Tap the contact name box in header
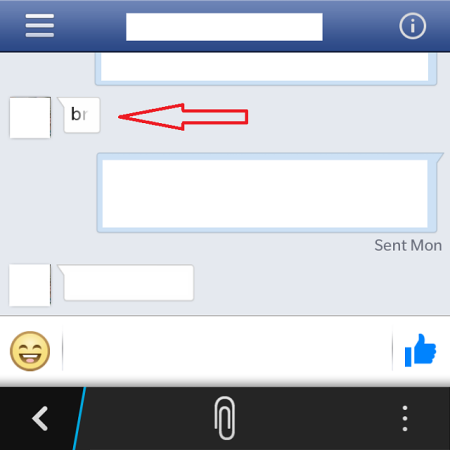This screenshot has width=450, height=450. click(x=224, y=27)
